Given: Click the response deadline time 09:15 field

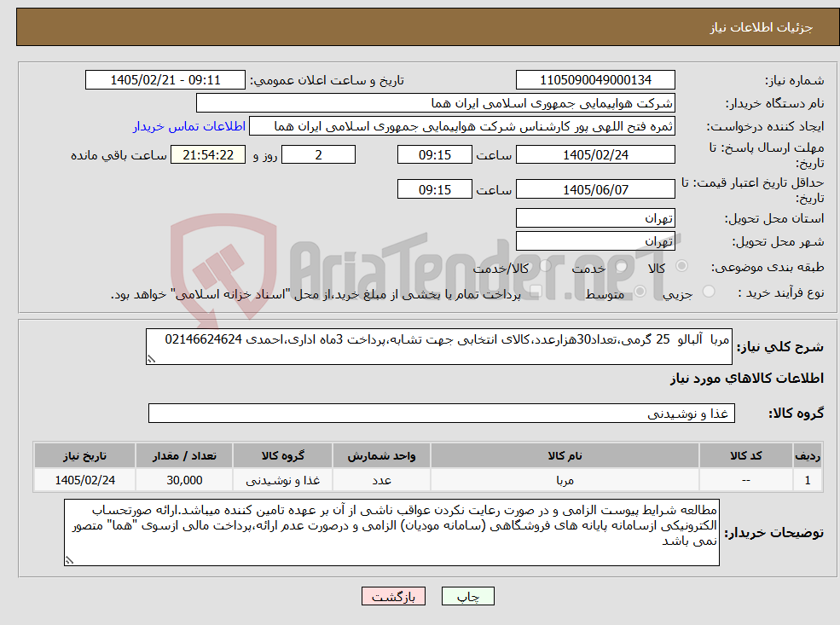Looking at the screenshot, I should 434,155.
